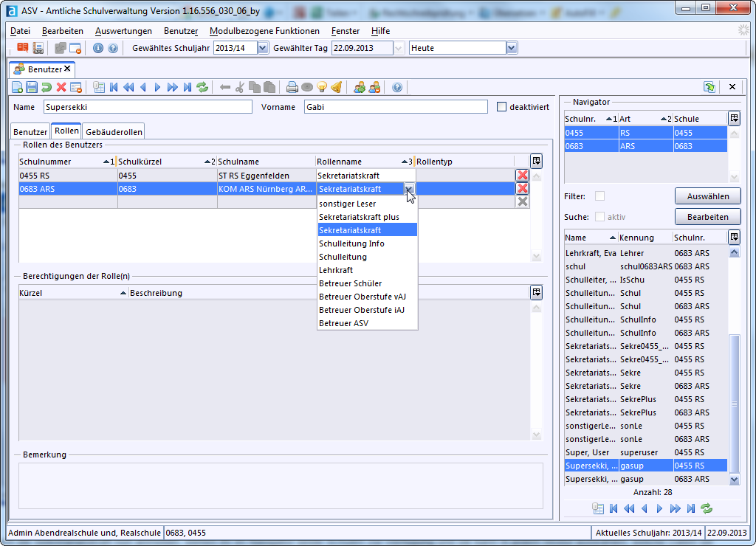756x546 pixels.
Task: Click the address book icon in main toolbar
Action: (38, 48)
